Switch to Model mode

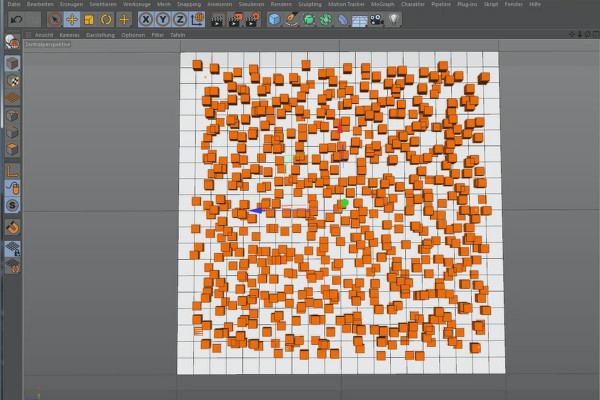pos(12,64)
